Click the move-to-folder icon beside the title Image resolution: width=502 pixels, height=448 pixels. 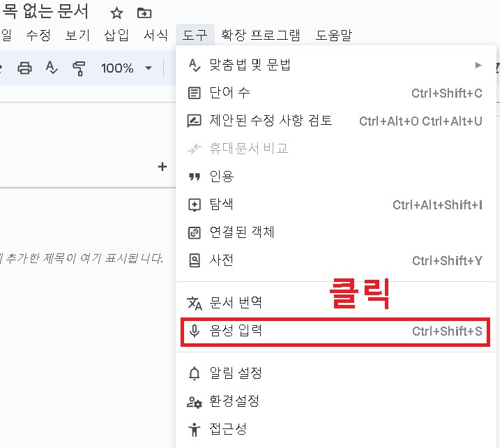click(x=144, y=13)
